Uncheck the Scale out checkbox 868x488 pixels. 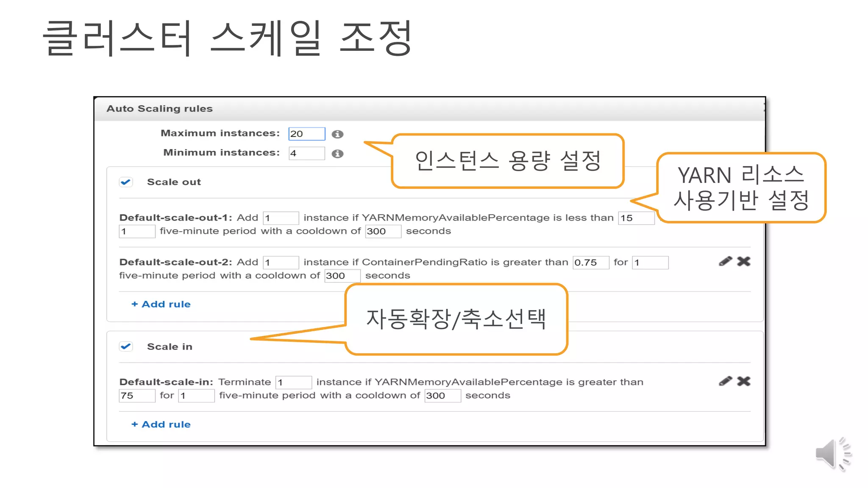pos(126,182)
